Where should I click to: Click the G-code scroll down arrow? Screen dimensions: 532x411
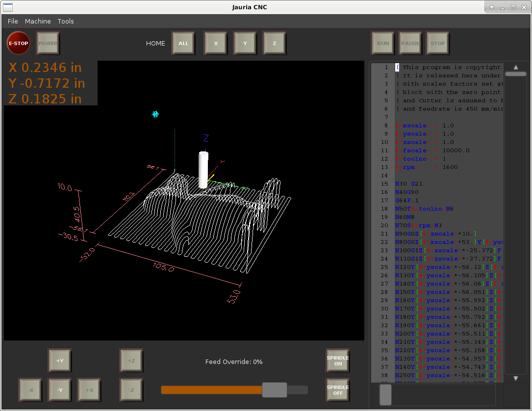point(516,378)
